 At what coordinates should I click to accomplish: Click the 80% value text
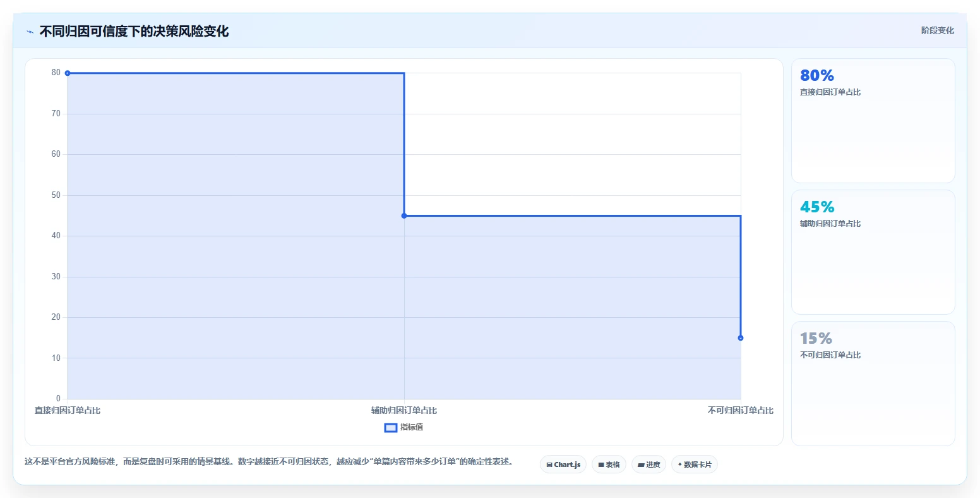point(817,76)
